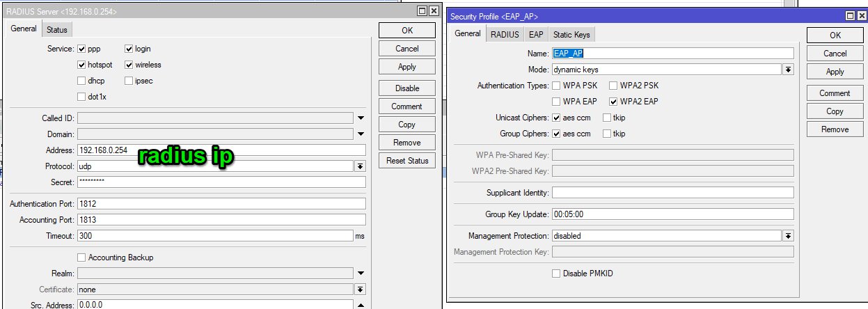Image resolution: width=868 pixels, height=309 pixels.
Task: Check the Accounting Backup option
Action: pos(81,257)
